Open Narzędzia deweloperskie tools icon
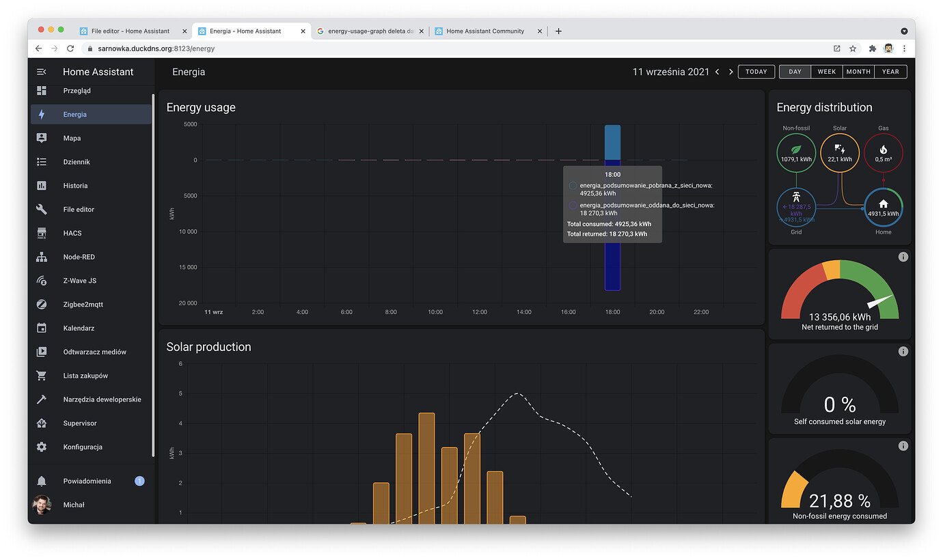 (x=41, y=399)
